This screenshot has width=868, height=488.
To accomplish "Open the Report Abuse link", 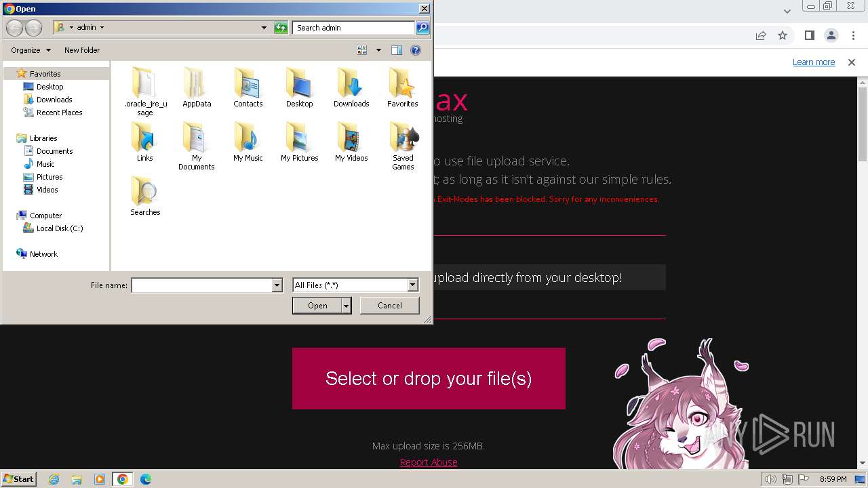I will 429,462.
